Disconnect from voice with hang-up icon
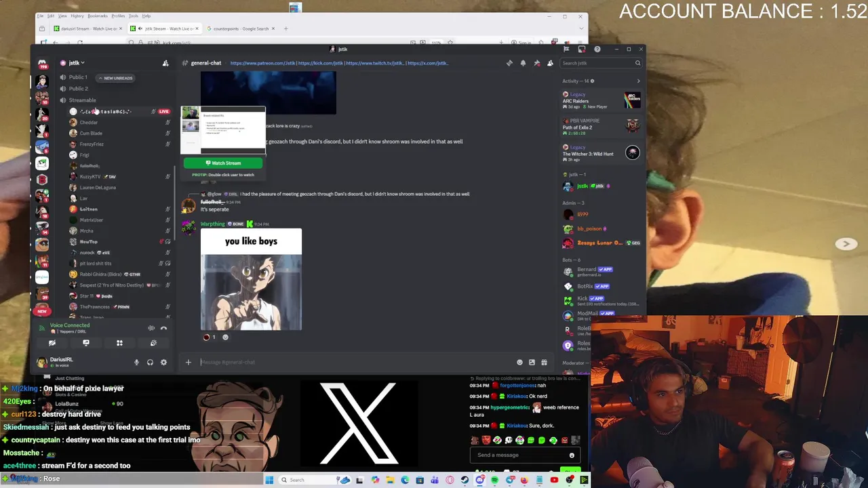 click(x=163, y=328)
